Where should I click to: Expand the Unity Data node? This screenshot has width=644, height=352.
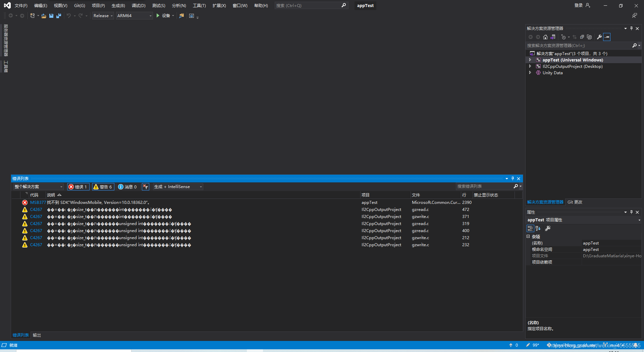530,73
